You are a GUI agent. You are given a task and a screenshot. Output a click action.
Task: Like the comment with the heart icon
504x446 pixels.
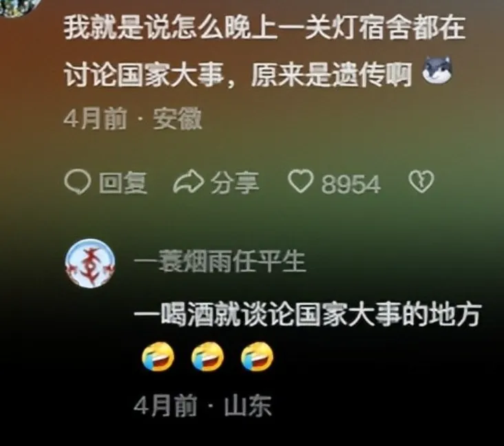pos(300,182)
